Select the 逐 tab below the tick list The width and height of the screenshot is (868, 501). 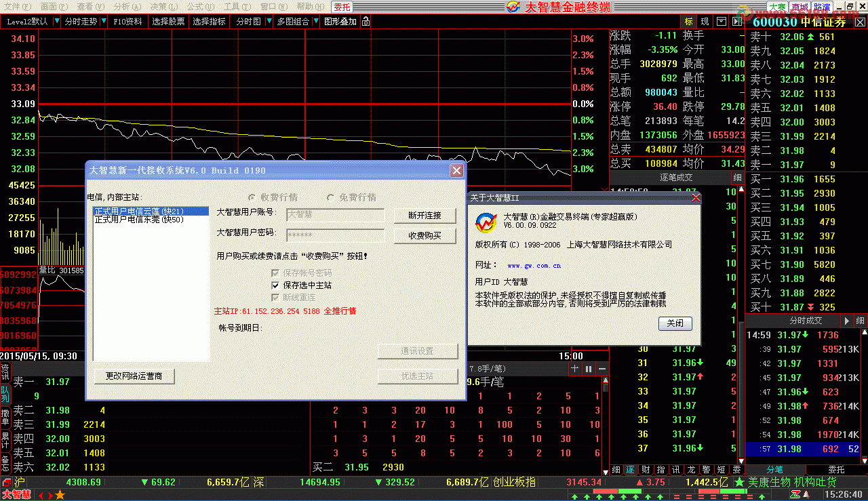631,469
